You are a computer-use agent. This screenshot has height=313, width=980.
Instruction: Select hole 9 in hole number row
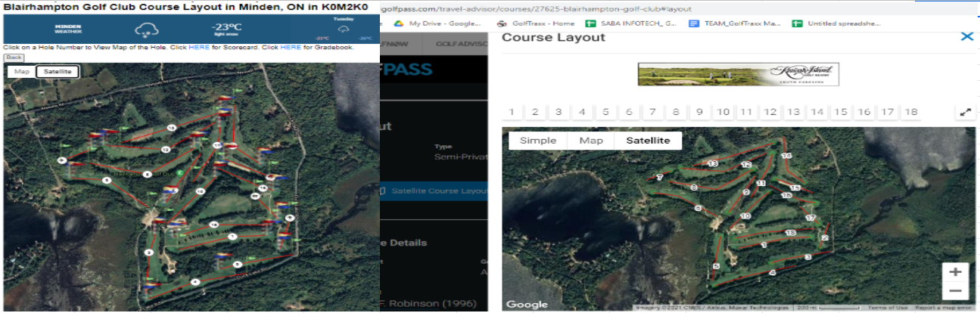click(x=699, y=112)
